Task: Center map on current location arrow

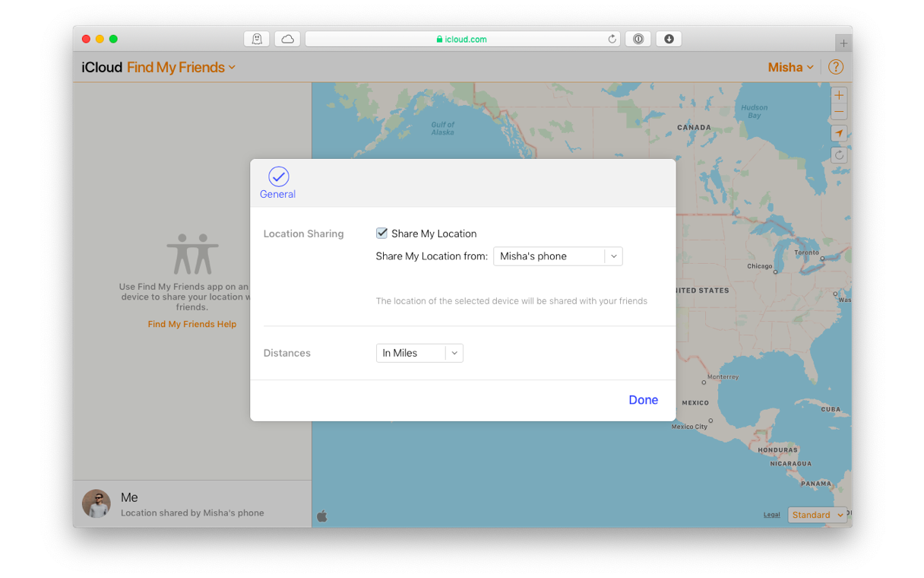Action: click(839, 134)
